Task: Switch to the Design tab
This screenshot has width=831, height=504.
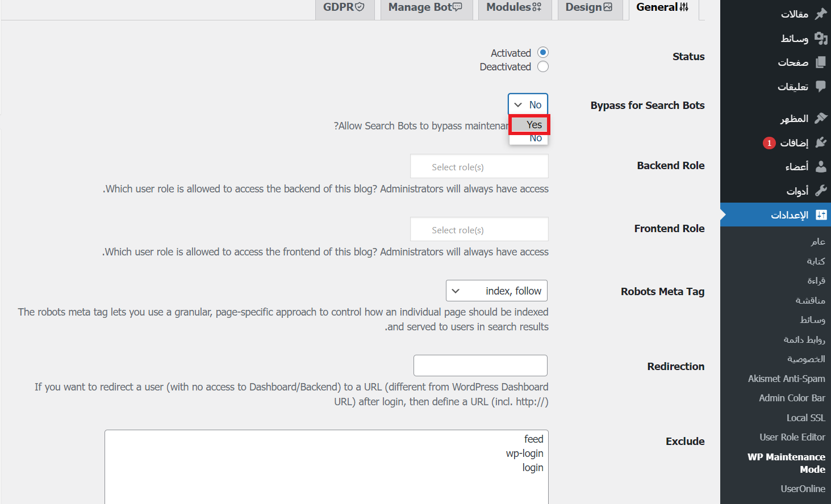Action: coord(588,8)
